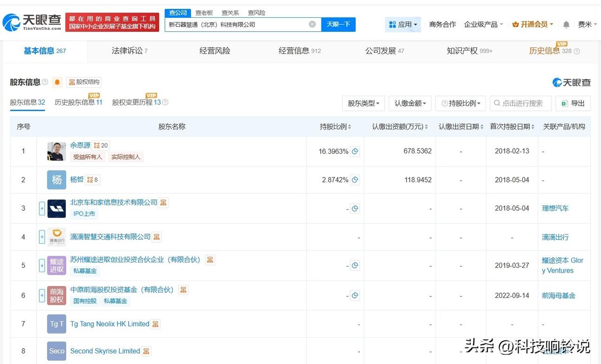The width and height of the screenshot is (601, 364).
Task: Open the 滴滴出行 related product link
Action: coord(555,237)
